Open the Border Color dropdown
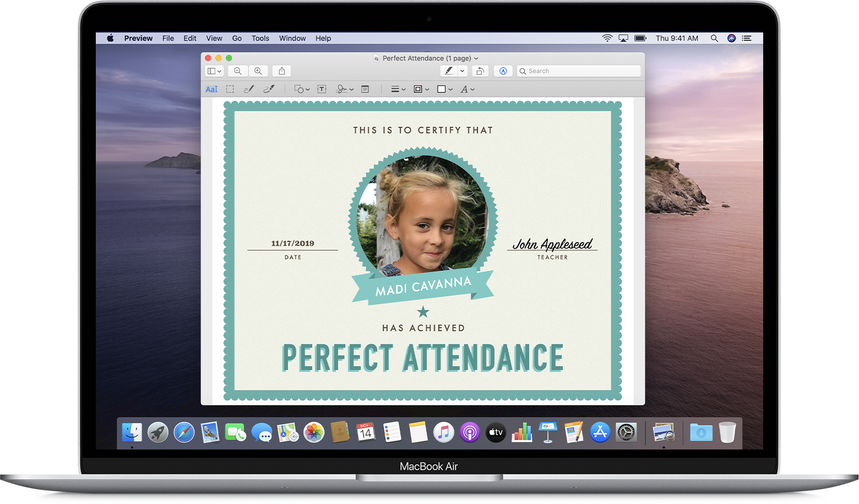Image resolution: width=859 pixels, height=504 pixels. (x=421, y=89)
